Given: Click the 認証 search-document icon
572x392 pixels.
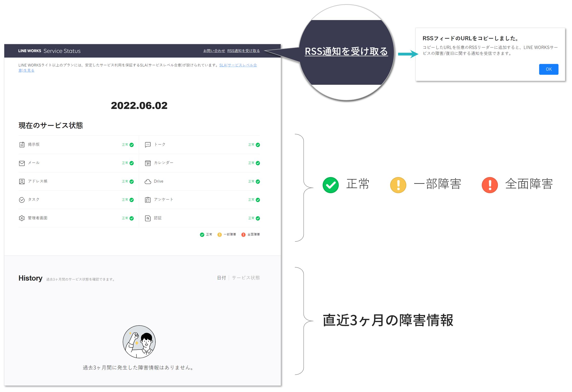Looking at the screenshot, I should (x=148, y=218).
